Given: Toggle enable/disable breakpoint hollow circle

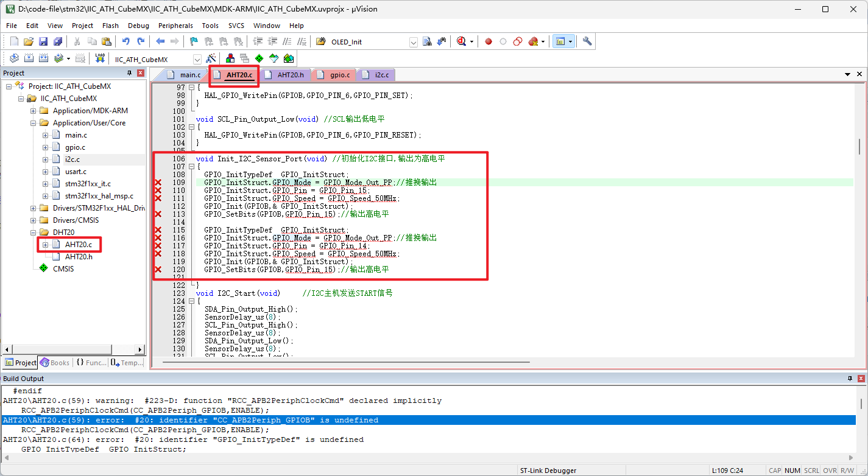Looking at the screenshot, I should pyautogui.click(x=503, y=41).
